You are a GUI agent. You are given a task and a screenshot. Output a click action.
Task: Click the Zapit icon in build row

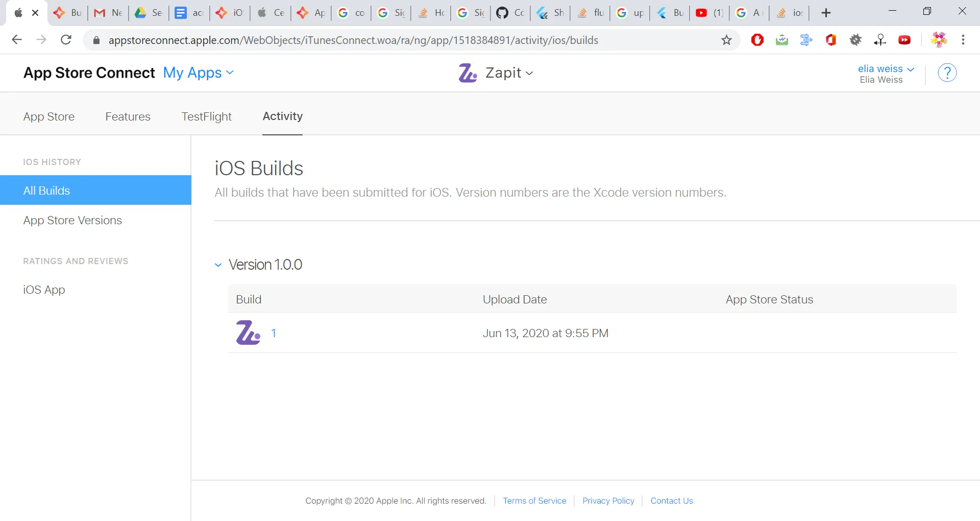coord(248,333)
